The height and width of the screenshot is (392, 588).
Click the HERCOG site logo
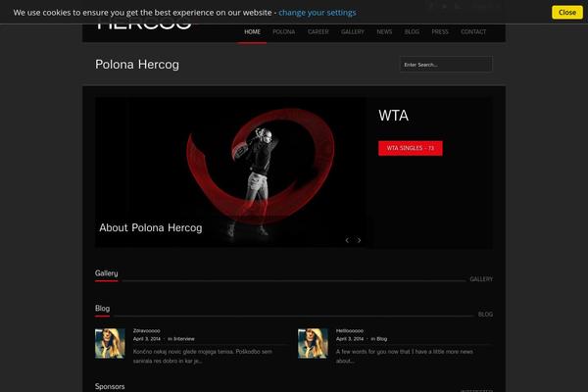tap(144, 25)
